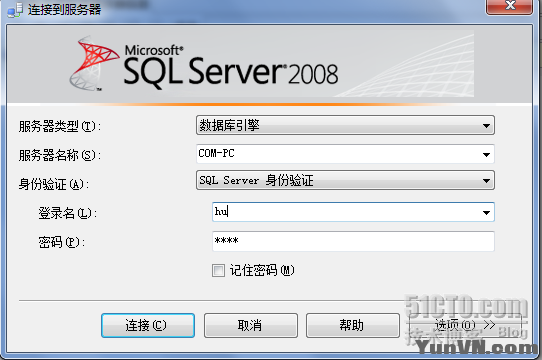Click the dialog title bar server icon
The height and width of the screenshot is (360, 542).
pos(15,10)
